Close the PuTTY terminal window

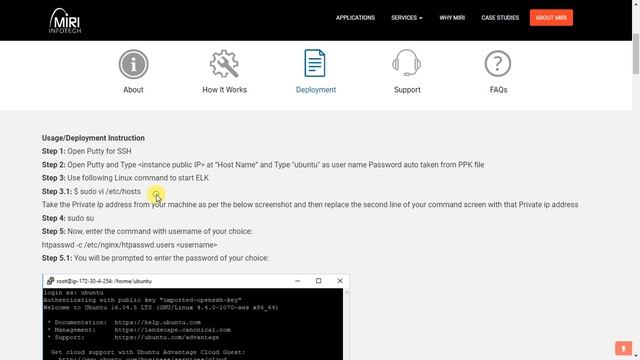point(340,281)
